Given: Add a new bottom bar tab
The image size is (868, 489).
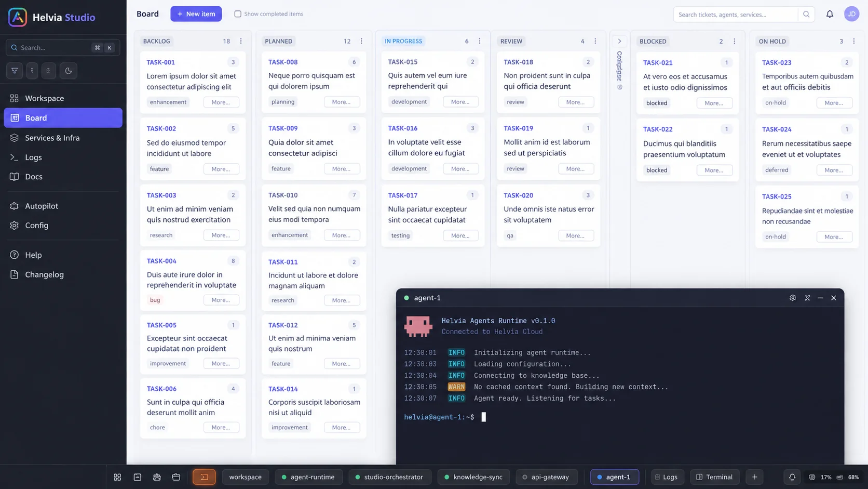Looking at the screenshot, I should point(755,477).
